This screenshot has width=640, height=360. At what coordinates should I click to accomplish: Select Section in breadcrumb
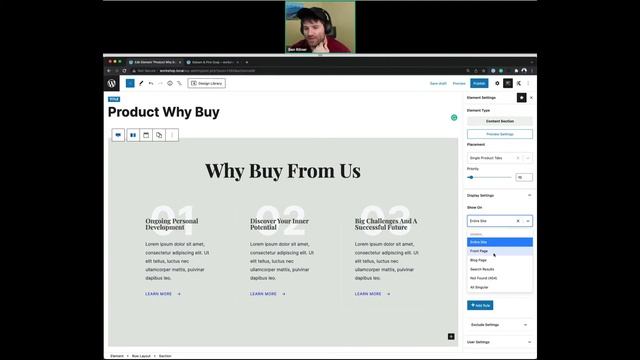[x=165, y=356]
